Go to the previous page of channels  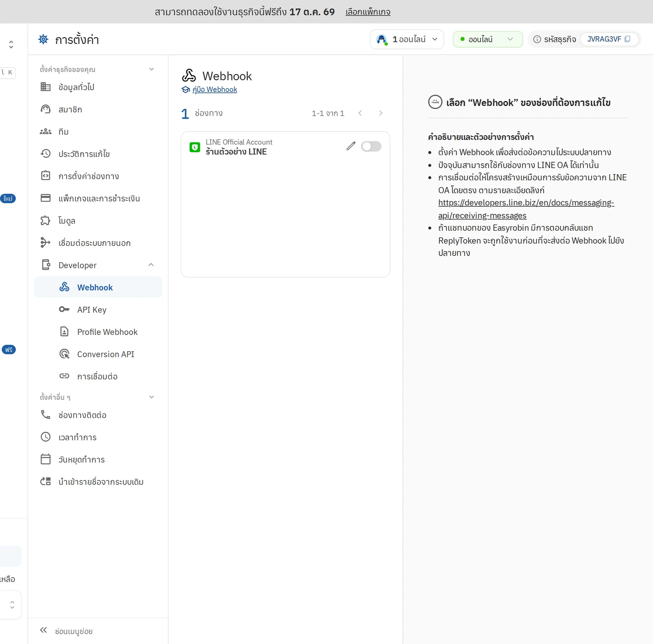pyautogui.click(x=360, y=113)
